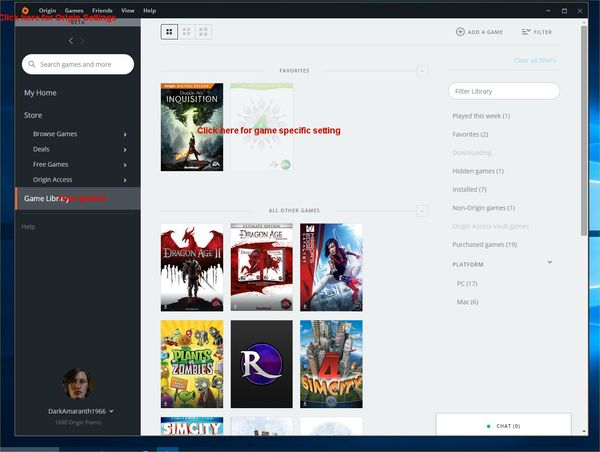
Task: Select Game Library in sidebar
Action: (x=78, y=198)
